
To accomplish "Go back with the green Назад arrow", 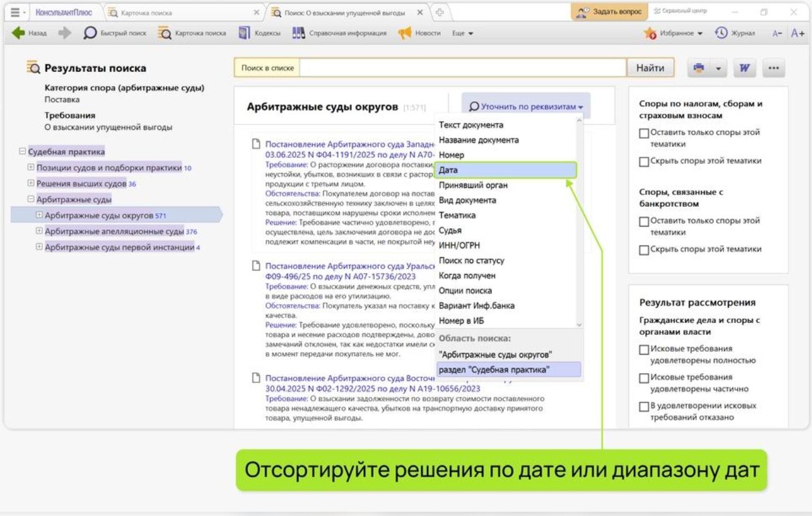I will point(29,33).
